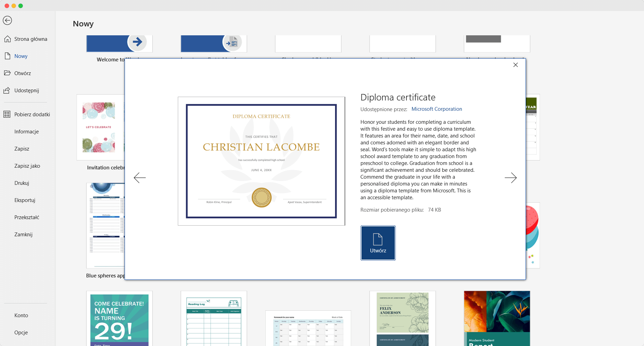Click the Udostępnij share icon

point(7,90)
